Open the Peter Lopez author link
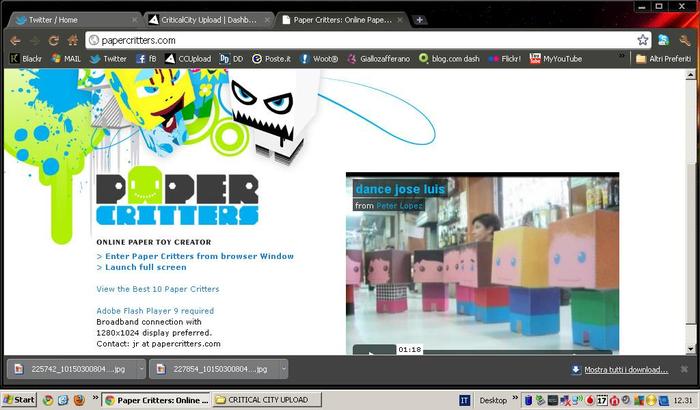 pyautogui.click(x=399, y=205)
